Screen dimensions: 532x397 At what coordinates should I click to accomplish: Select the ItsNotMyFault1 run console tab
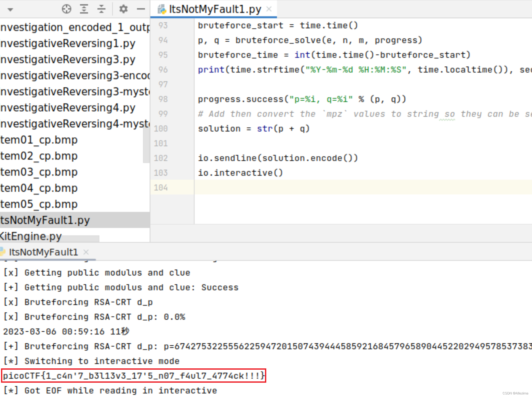pyautogui.click(x=43, y=252)
